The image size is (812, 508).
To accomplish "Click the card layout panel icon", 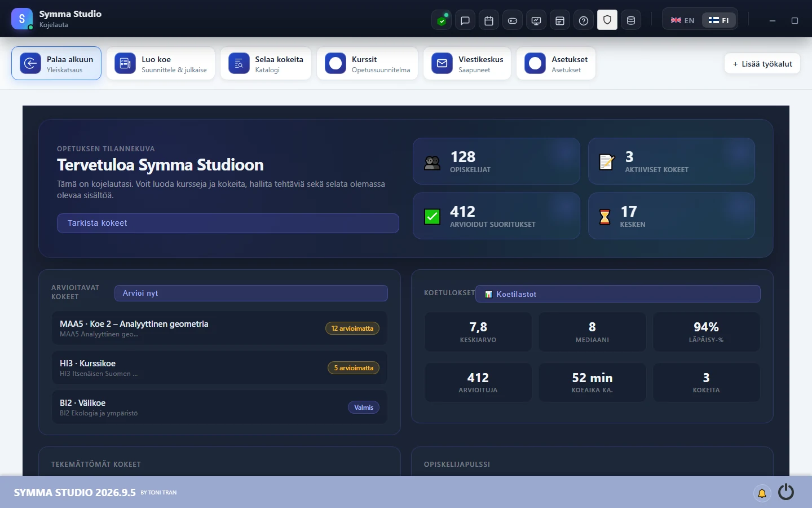I will click(560, 20).
